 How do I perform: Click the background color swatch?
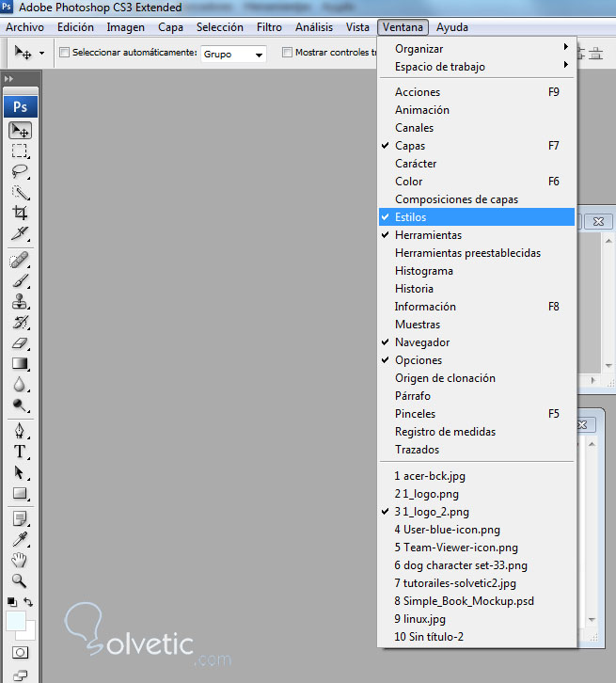point(30,635)
